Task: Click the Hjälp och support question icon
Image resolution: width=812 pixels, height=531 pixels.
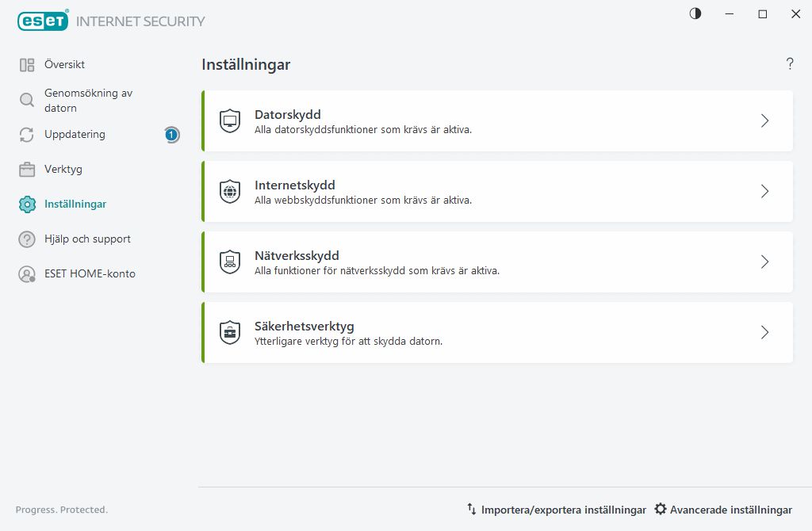Action: 27,239
